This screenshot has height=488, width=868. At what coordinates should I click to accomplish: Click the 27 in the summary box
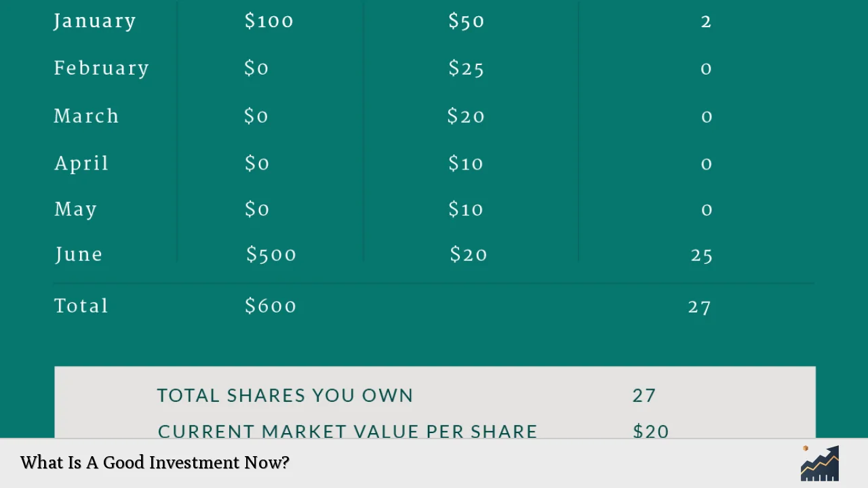point(644,396)
